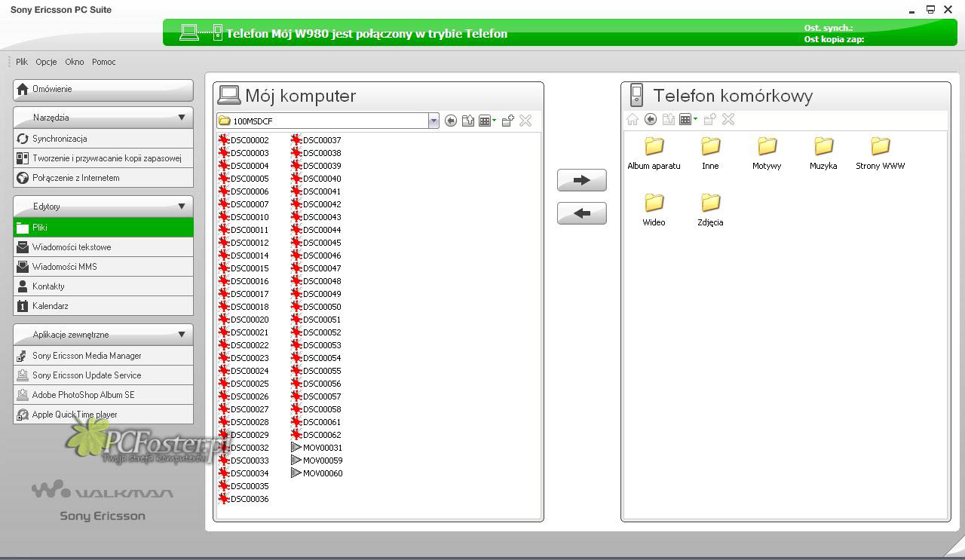Open the Pomoc menu
Screen dimensions: 965x560
tap(104, 62)
